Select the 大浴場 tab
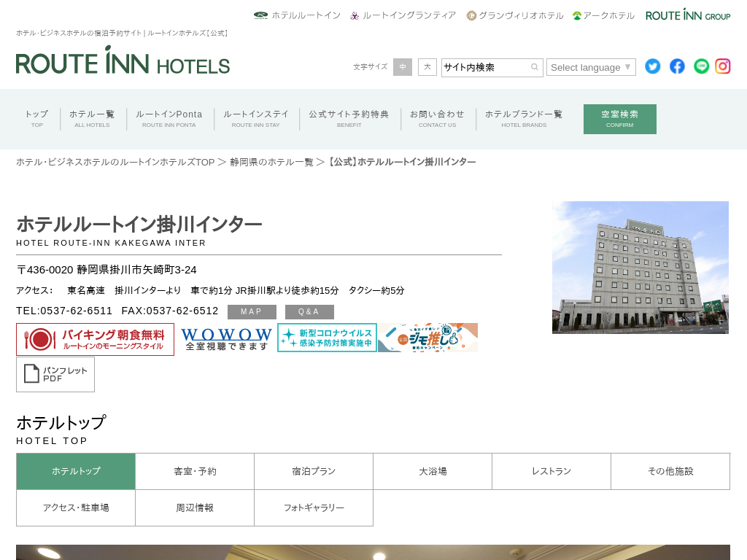 [x=433, y=472]
